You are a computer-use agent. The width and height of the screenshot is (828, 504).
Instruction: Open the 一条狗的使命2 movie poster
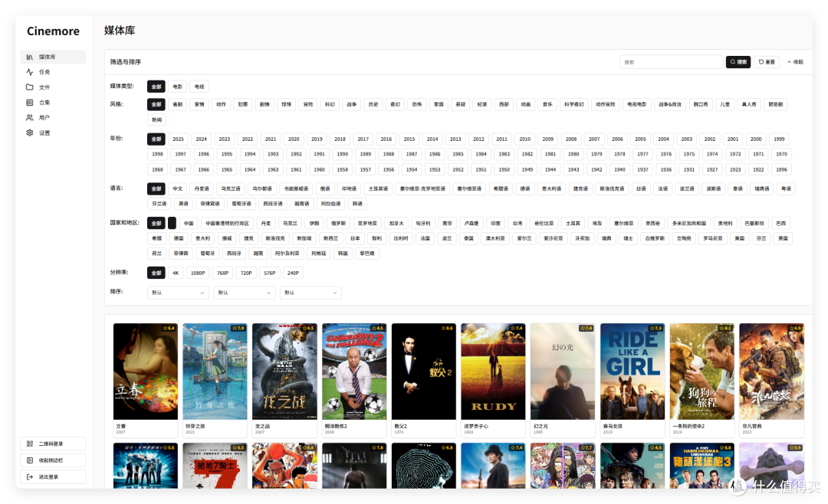click(701, 371)
